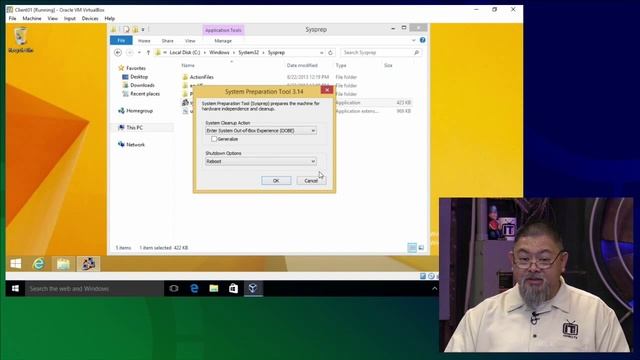The height and width of the screenshot is (360, 640).
Task: Select the ActionFiles folder
Action: coord(202,77)
